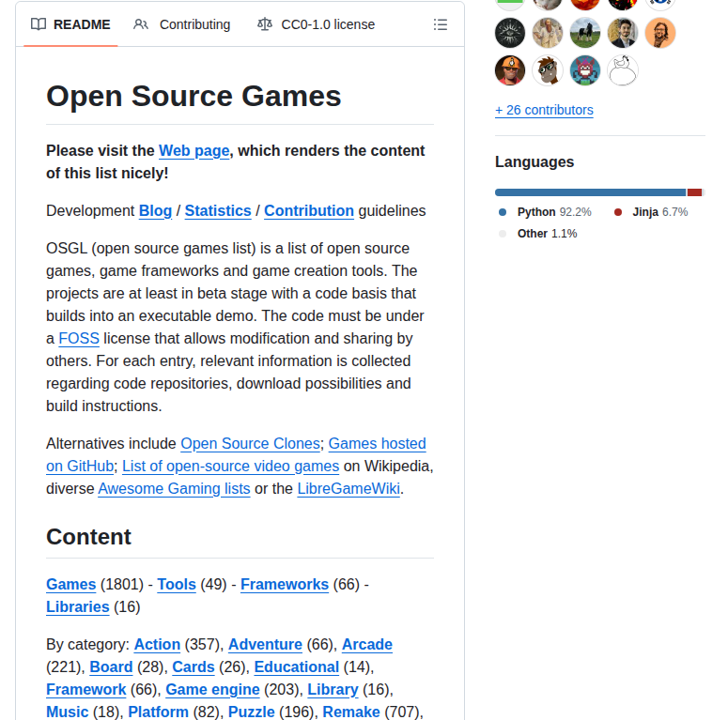Open contributor avatar wearing orange hard hat
Screen dimensions: 728x720
(x=510, y=70)
